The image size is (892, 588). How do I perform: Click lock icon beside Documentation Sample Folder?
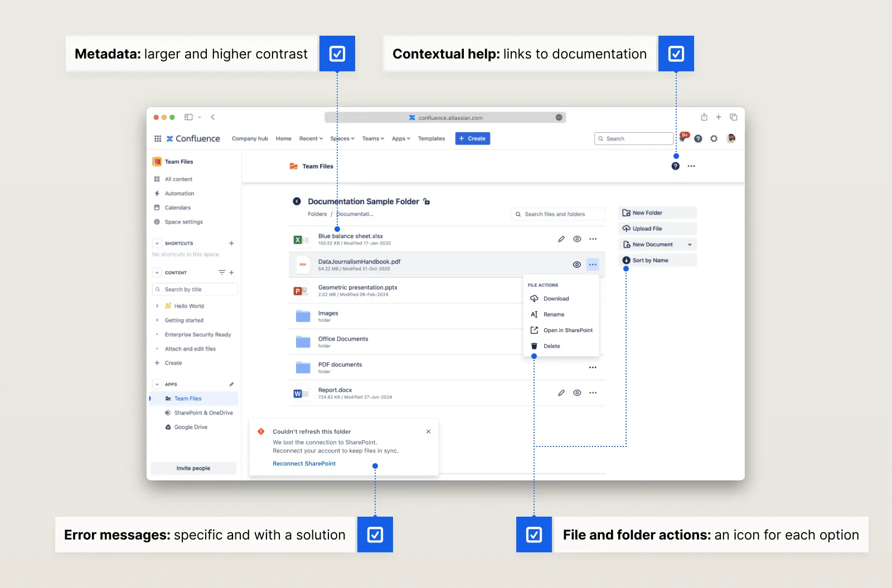point(426,201)
